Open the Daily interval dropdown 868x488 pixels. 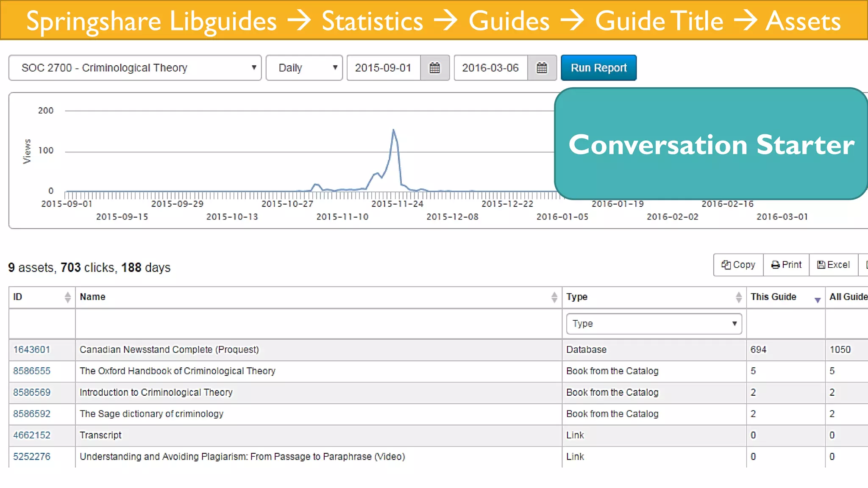point(304,68)
